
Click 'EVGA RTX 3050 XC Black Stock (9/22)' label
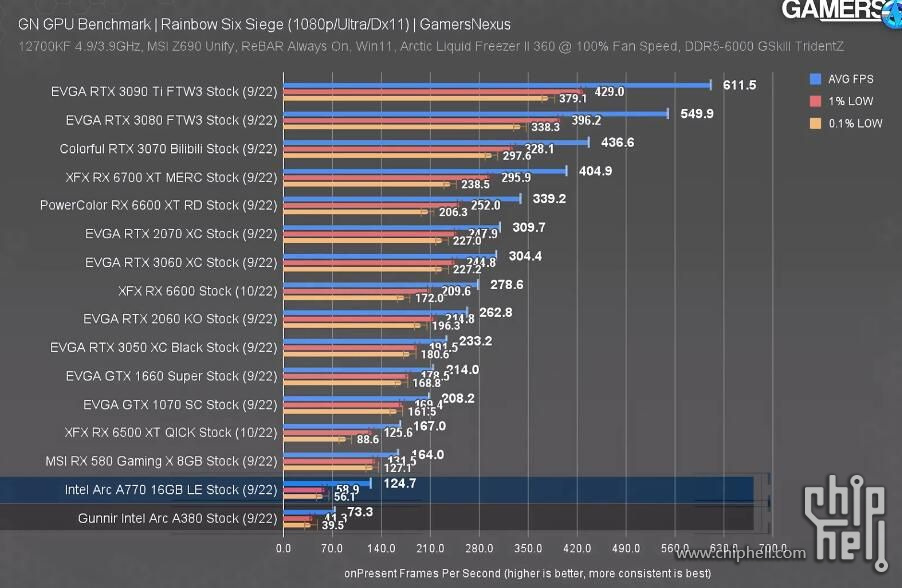pos(164,348)
